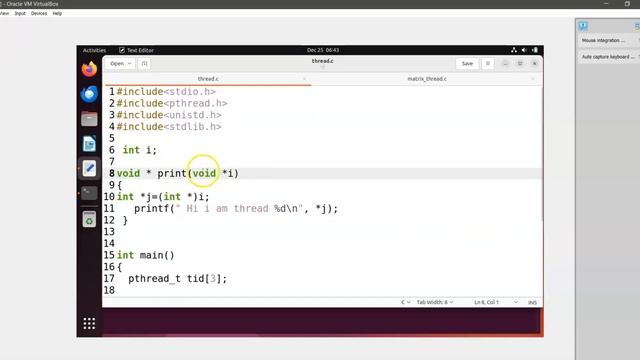Select the Text Editor dock icon
640x360 pixels.
[89, 168]
